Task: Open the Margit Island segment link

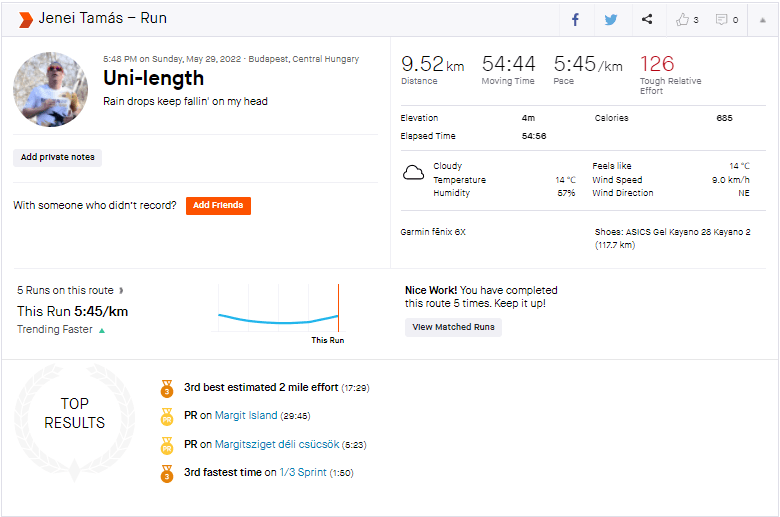Action: pos(246,415)
